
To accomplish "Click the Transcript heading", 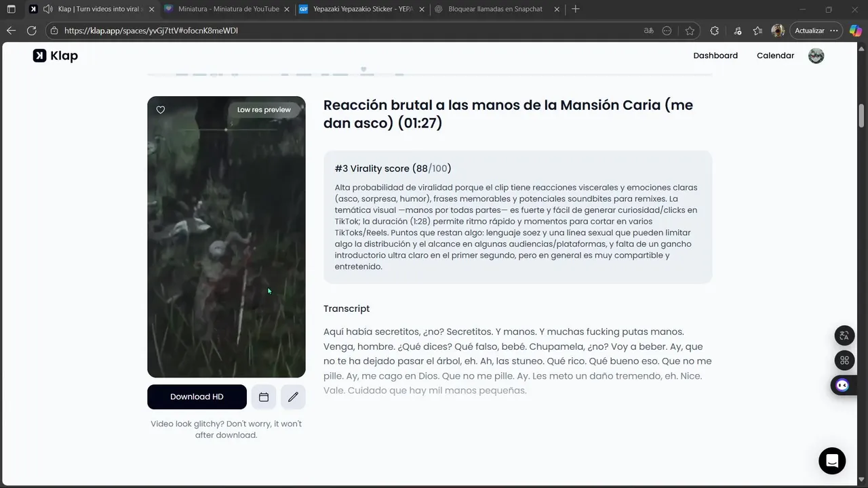I will tap(347, 308).
